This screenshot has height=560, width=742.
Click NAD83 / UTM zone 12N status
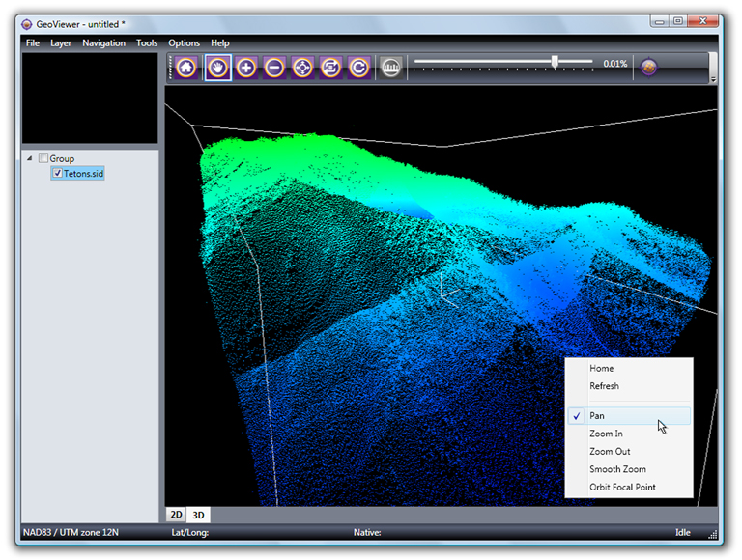coord(71,533)
